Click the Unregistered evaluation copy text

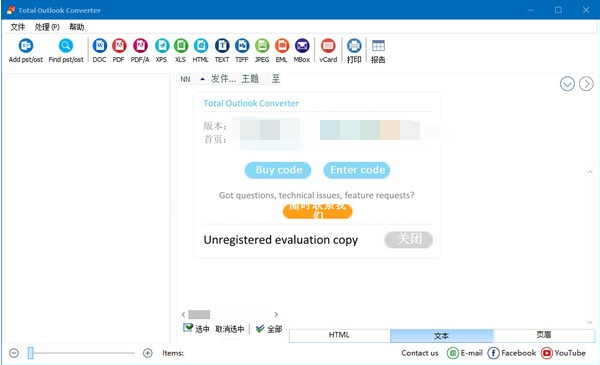281,240
